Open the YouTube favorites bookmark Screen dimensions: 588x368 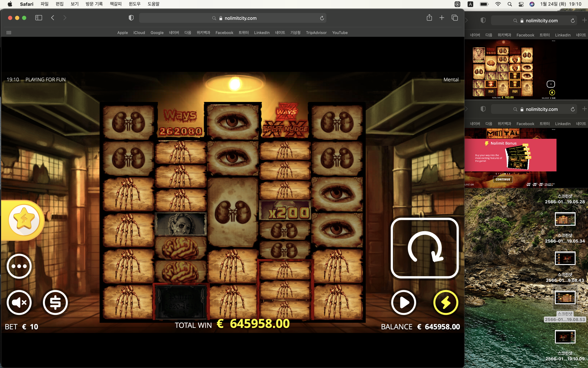(340, 33)
